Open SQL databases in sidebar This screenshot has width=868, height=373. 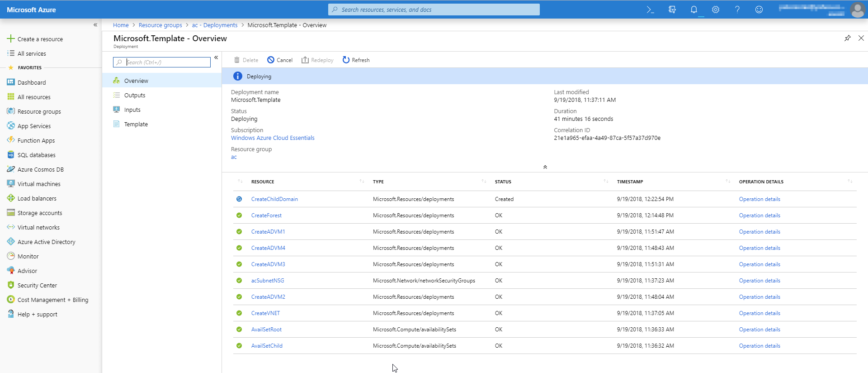tap(37, 155)
